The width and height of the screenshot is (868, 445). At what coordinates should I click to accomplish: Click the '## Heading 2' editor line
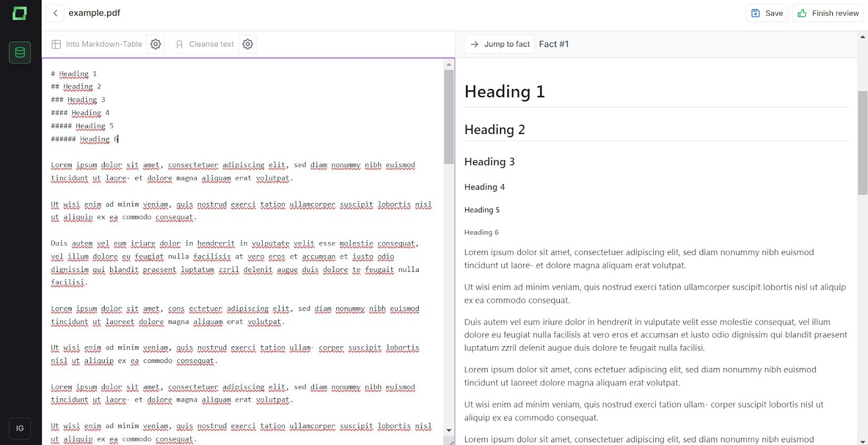click(76, 87)
